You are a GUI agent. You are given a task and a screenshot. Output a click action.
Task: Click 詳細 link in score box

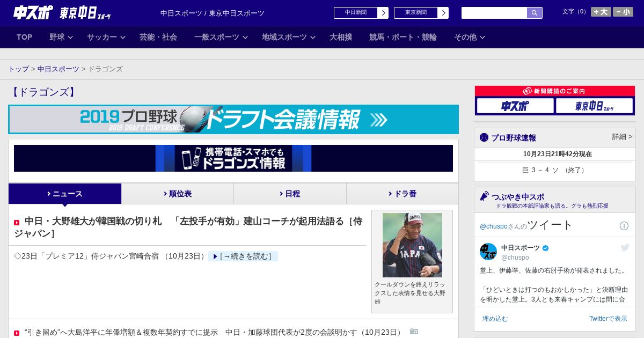pyautogui.click(x=623, y=137)
